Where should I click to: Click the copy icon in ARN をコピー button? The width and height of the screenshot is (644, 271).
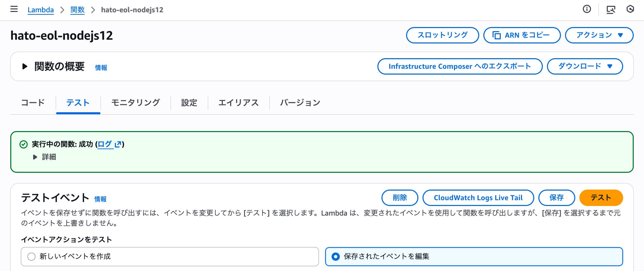pos(496,35)
